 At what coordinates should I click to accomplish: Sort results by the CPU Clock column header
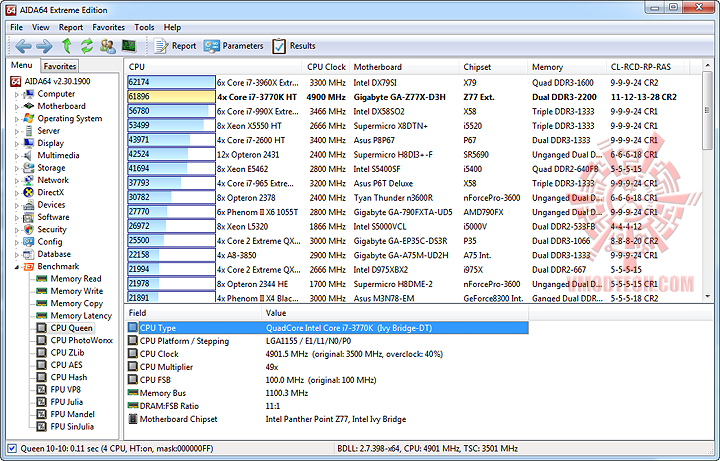pos(326,67)
